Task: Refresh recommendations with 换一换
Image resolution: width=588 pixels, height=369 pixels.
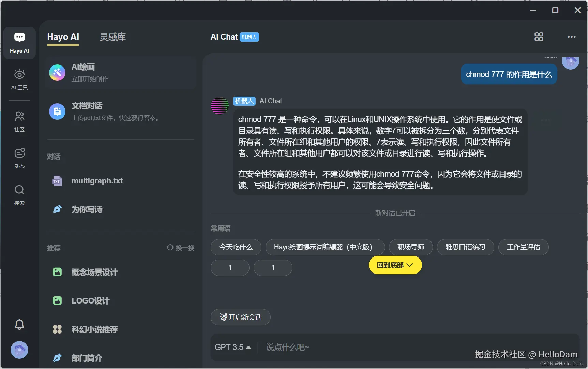Action: 181,248
